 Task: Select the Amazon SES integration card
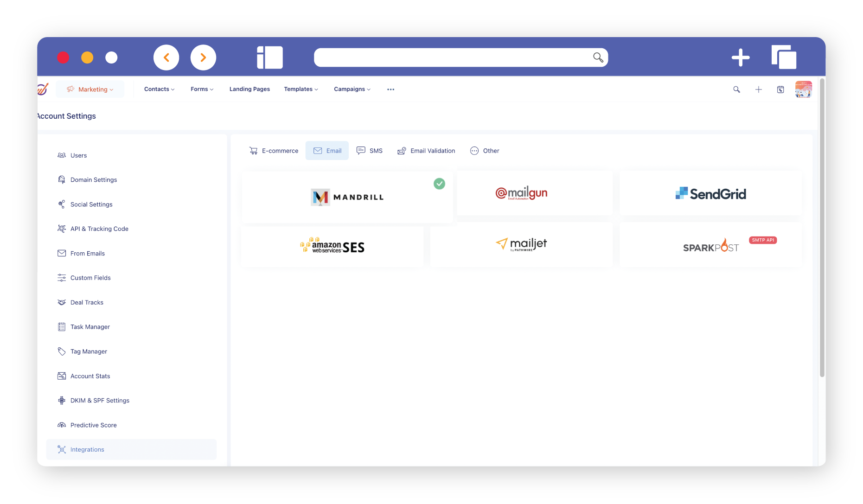pos(332,247)
